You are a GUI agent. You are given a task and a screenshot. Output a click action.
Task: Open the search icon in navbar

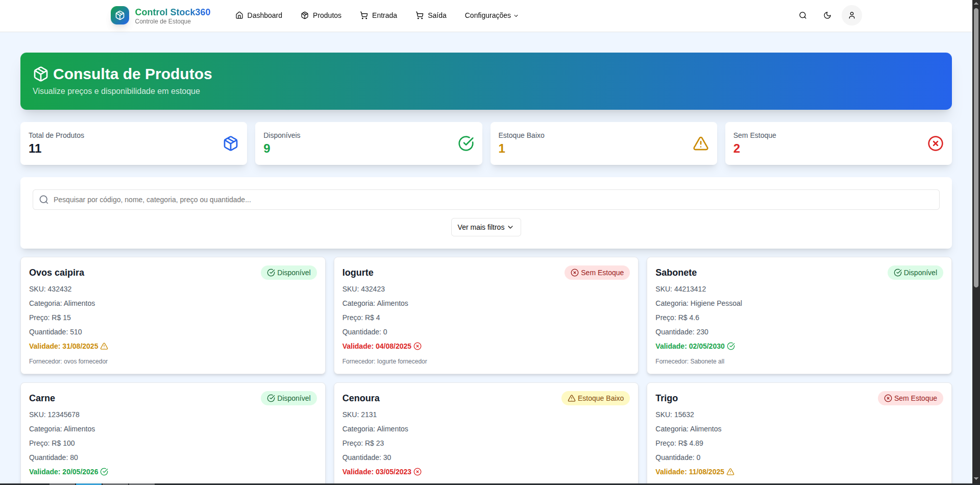[x=802, y=15]
